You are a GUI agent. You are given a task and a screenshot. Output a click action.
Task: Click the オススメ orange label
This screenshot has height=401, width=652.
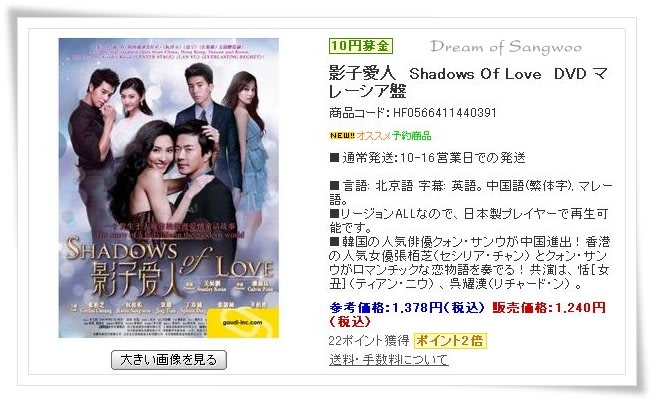[x=373, y=136]
